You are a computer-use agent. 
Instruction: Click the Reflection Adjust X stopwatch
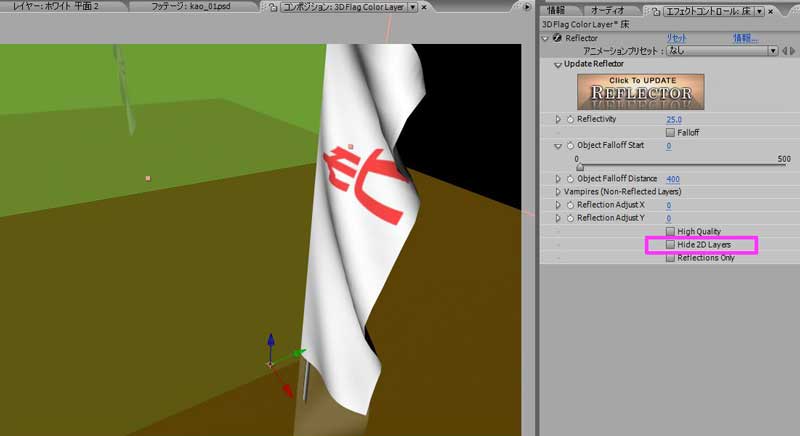570,205
